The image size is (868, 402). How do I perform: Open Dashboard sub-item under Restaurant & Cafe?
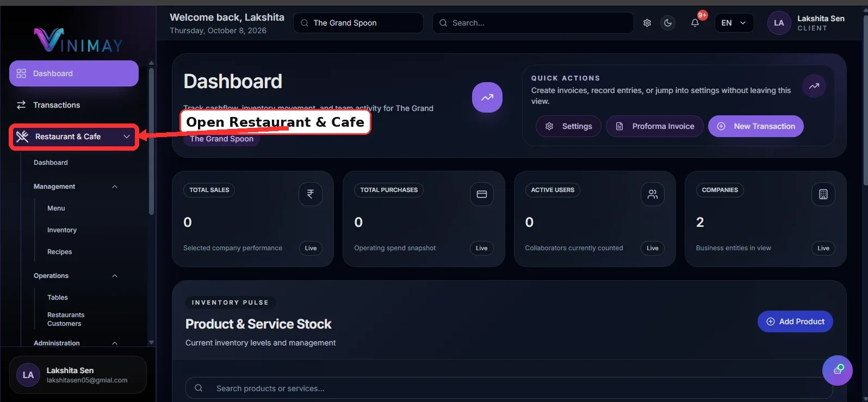point(51,163)
